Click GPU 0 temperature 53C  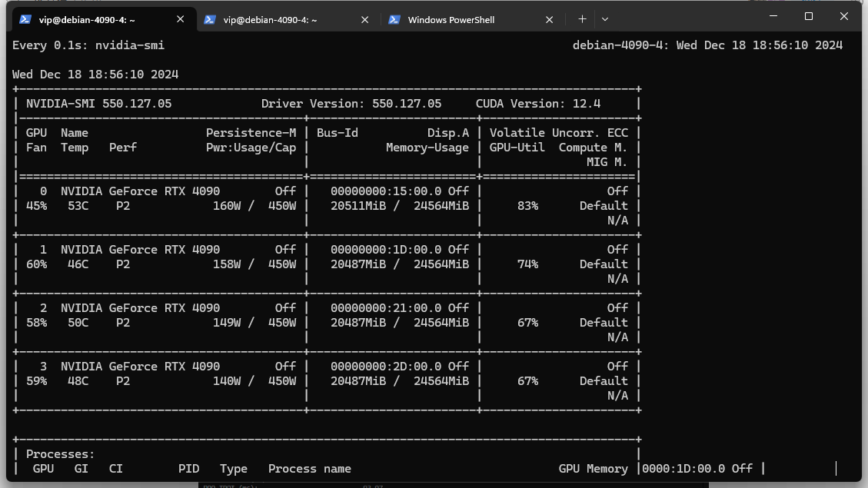(78, 206)
